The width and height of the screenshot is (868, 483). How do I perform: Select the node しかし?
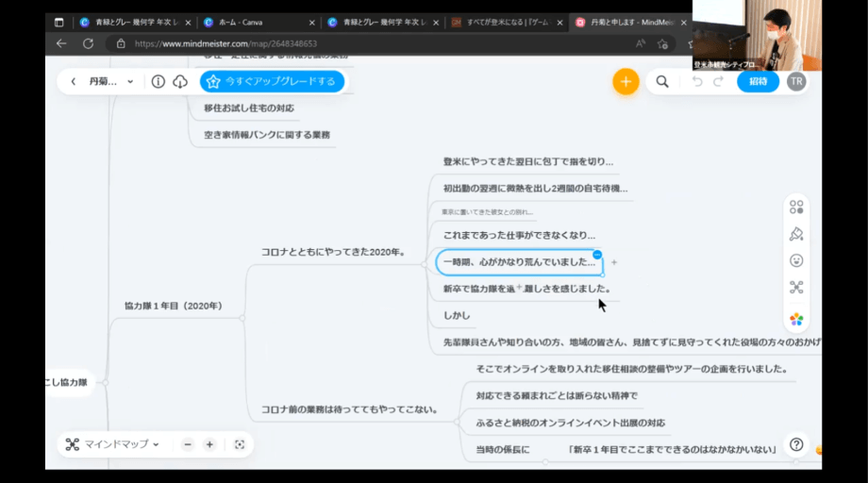(457, 315)
